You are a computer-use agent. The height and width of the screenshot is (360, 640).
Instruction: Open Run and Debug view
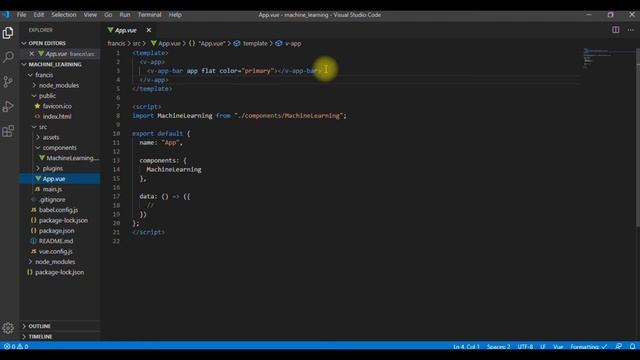8,107
